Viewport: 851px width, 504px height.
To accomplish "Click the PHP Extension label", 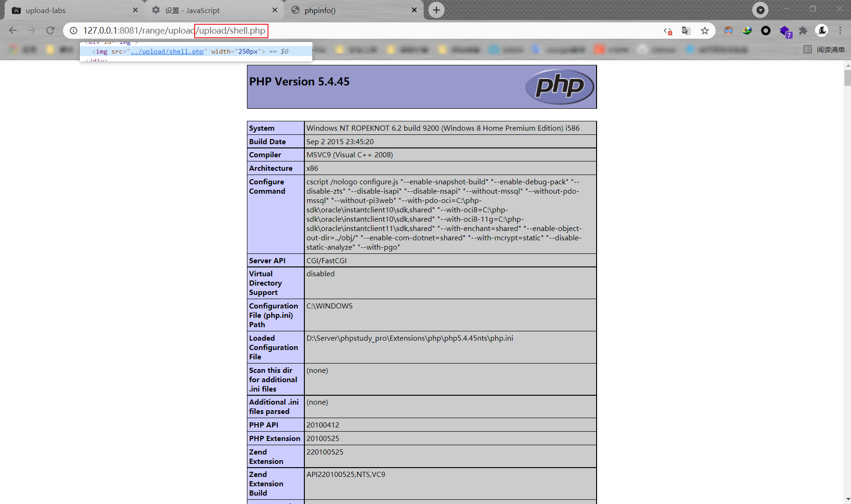I will tap(274, 439).
